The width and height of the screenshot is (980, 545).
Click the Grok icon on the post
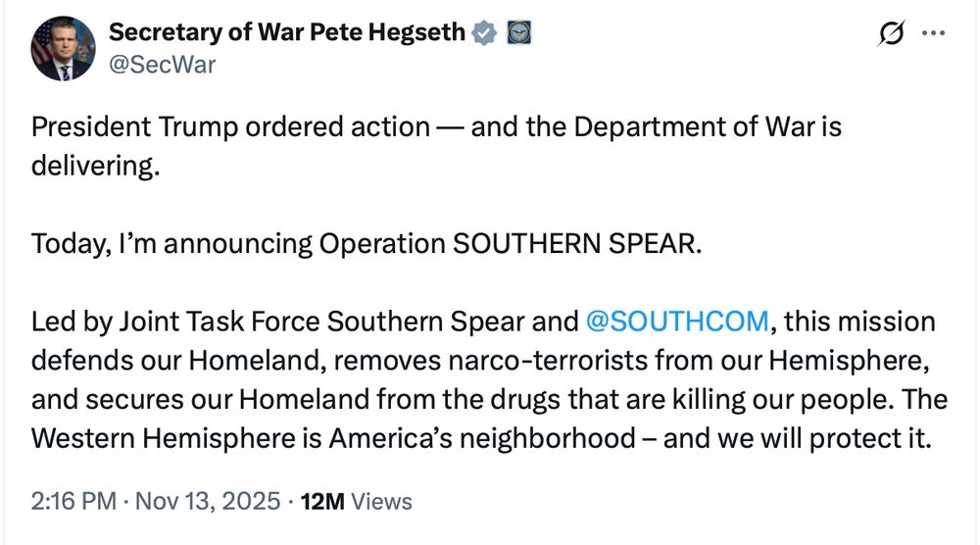pyautogui.click(x=892, y=34)
